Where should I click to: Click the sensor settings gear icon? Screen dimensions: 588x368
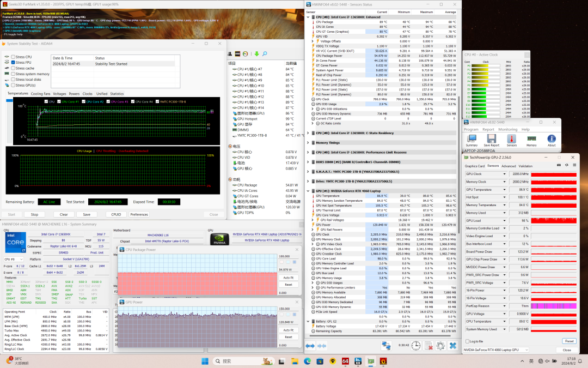[440, 346]
